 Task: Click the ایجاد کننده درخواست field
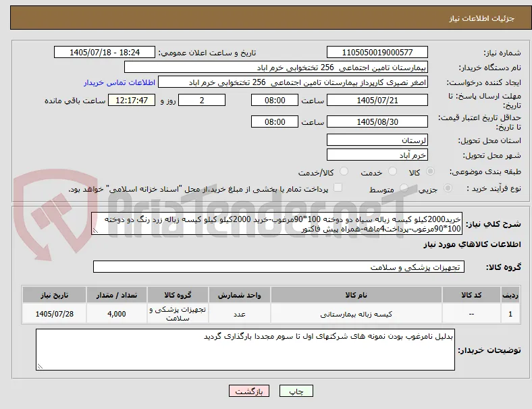(293, 82)
